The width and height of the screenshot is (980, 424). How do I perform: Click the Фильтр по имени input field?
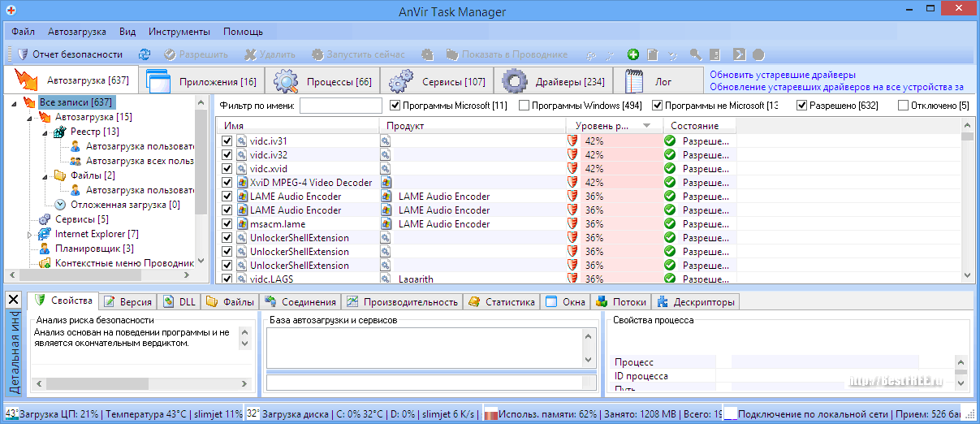(x=340, y=106)
